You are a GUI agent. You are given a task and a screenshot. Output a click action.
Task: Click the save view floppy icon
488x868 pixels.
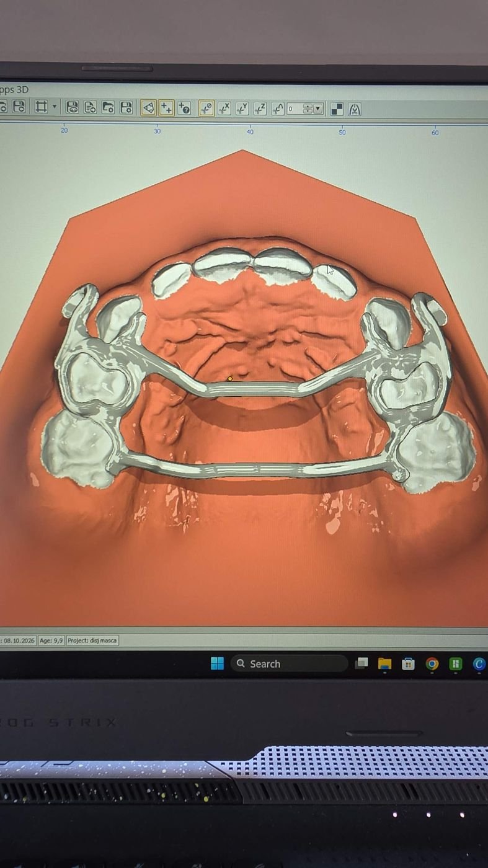click(x=73, y=107)
